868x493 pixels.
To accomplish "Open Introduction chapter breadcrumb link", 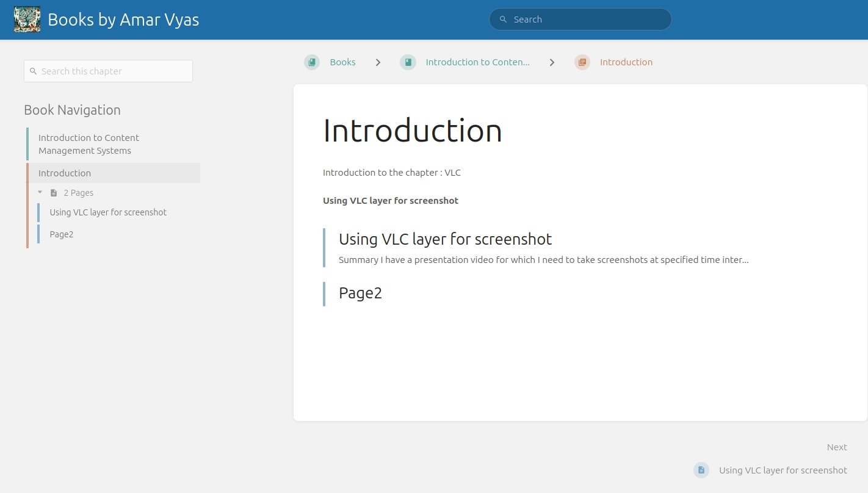I will 626,62.
